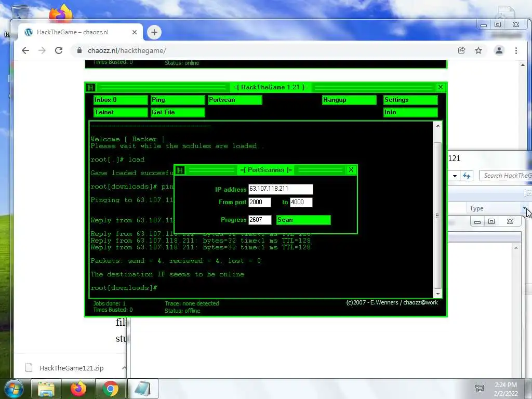Click the Progress field showing 2607
Screen dimensions: 532x399
pyautogui.click(x=260, y=220)
